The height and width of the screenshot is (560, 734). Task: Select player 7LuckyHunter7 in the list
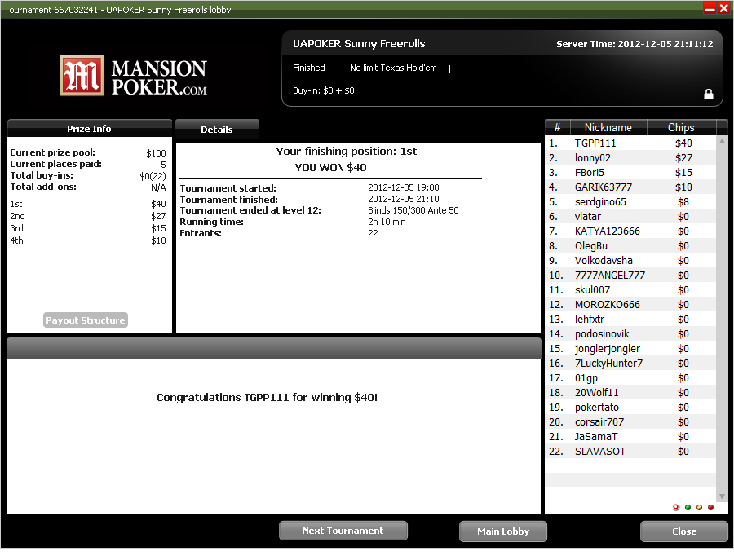pos(630,363)
